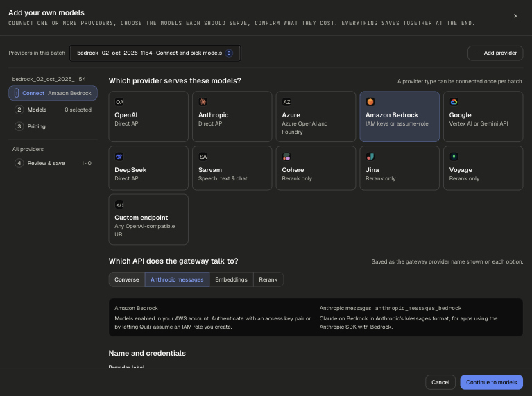The image size is (532, 396).
Task: Switch to the Rerank API tab
Action: 268,279
